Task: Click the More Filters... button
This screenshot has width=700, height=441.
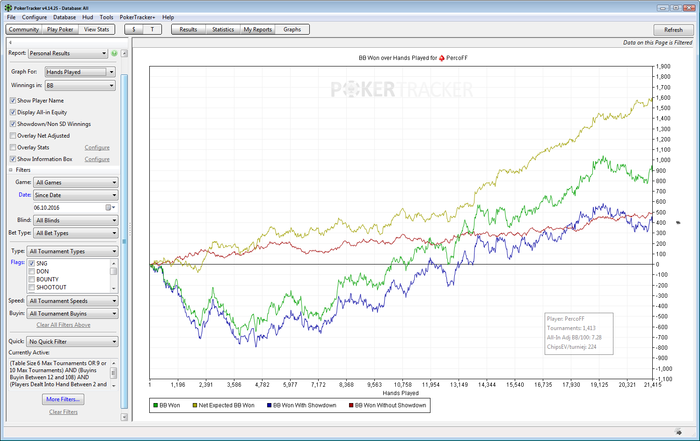Action: coord(63,399)
